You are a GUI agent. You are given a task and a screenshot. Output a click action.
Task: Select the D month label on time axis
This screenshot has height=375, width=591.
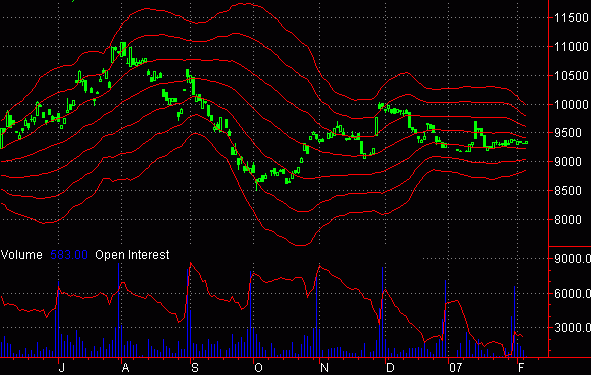(x=390, y=368)
